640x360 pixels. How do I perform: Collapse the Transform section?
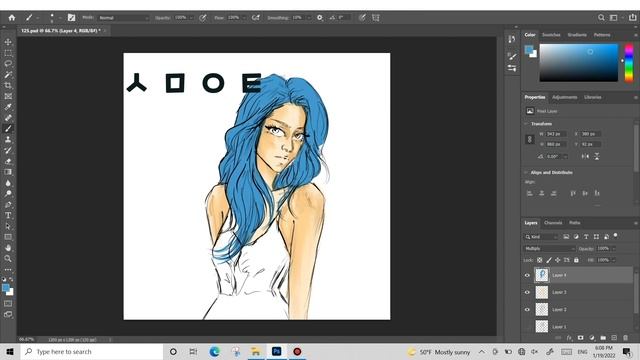[526, 124]
